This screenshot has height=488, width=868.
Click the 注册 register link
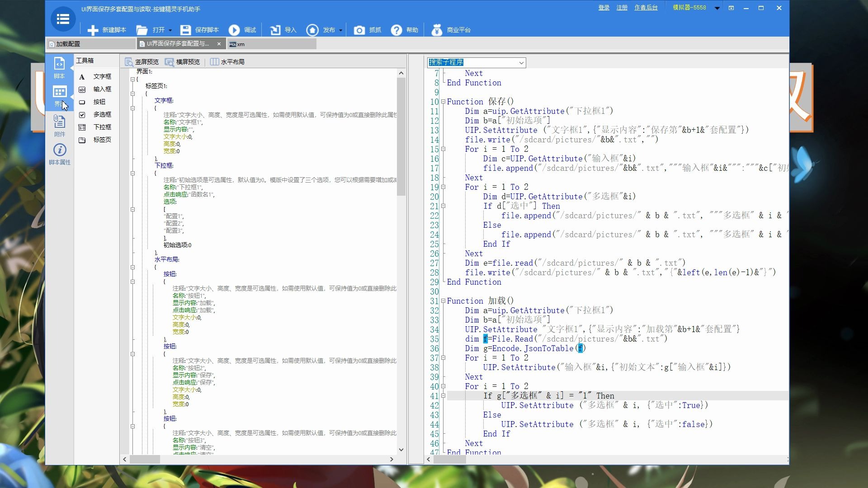coord(622,8)
